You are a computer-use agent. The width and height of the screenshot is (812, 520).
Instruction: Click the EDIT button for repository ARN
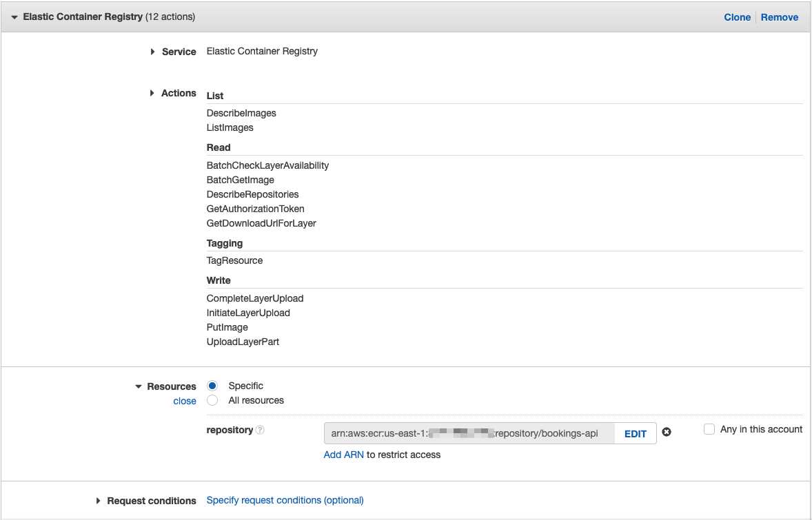636,434
